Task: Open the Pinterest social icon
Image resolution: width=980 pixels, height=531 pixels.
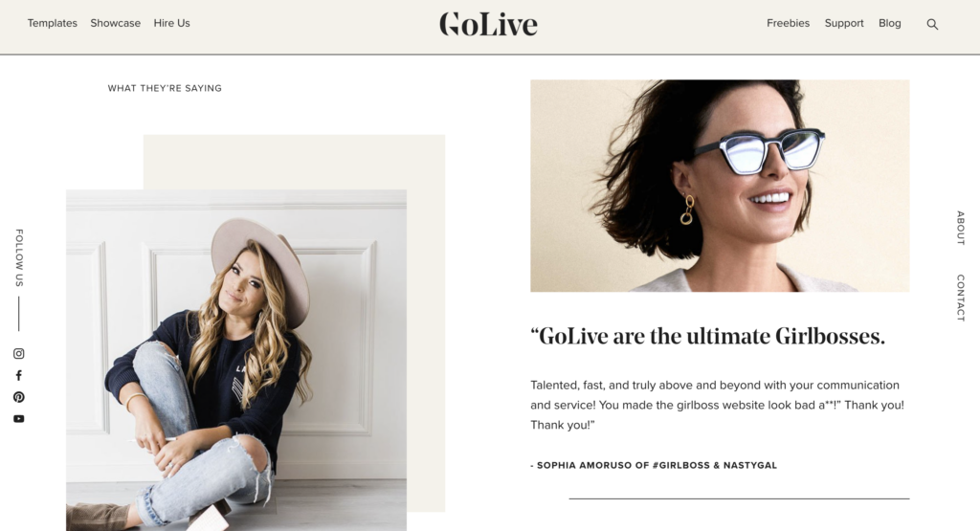Action: (19, 397)
